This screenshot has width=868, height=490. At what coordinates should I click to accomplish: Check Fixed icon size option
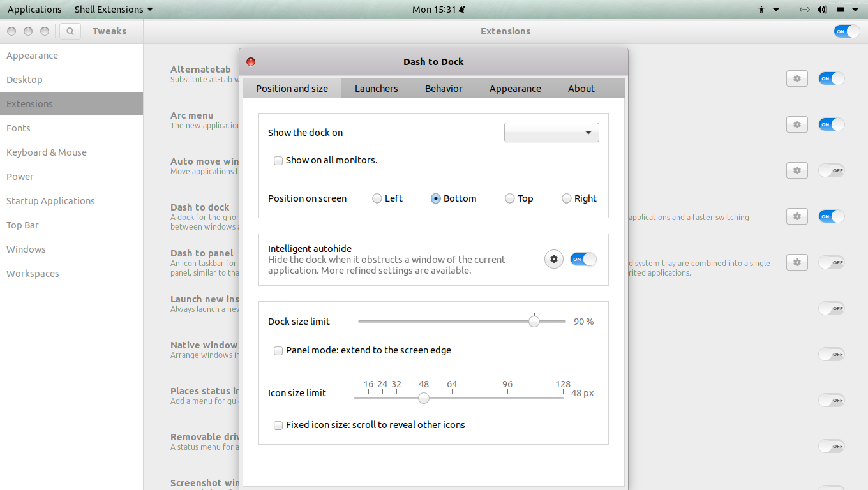click(278, 426)
